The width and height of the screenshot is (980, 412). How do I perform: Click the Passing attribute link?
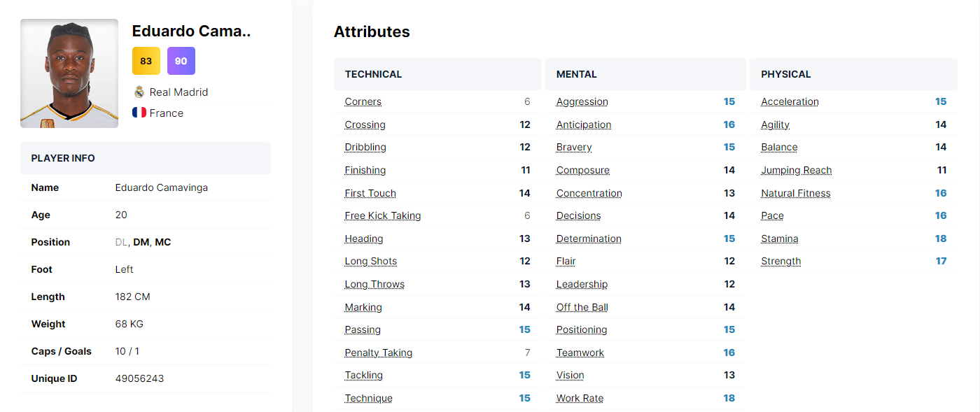point(363,329)
